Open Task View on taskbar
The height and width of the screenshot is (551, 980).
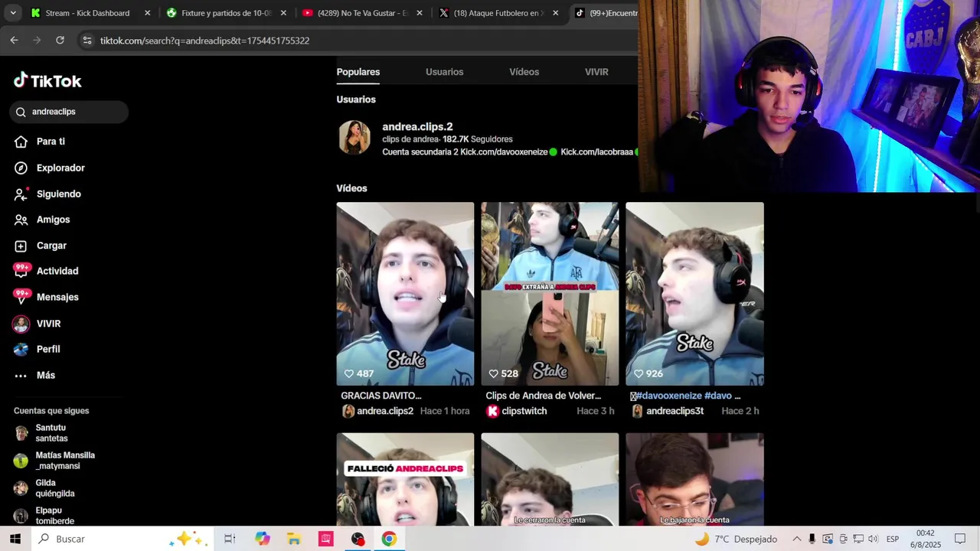230,539
